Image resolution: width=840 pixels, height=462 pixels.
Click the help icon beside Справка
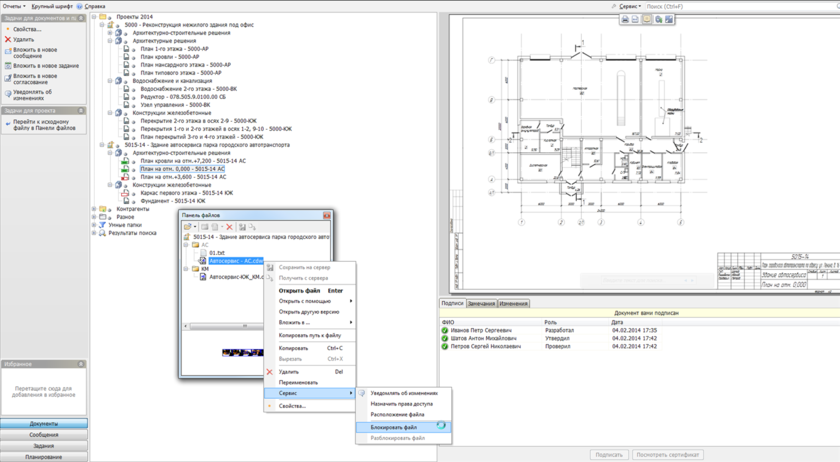click(x=80, y=6)
